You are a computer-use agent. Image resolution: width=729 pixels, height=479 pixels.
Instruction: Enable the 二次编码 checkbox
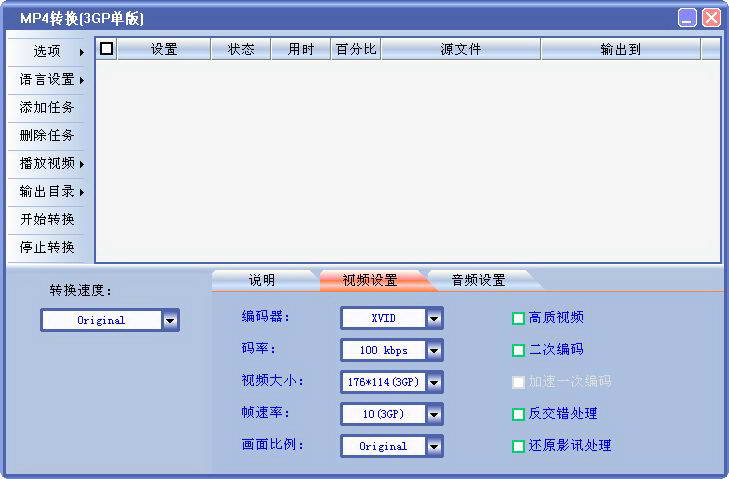518,350
